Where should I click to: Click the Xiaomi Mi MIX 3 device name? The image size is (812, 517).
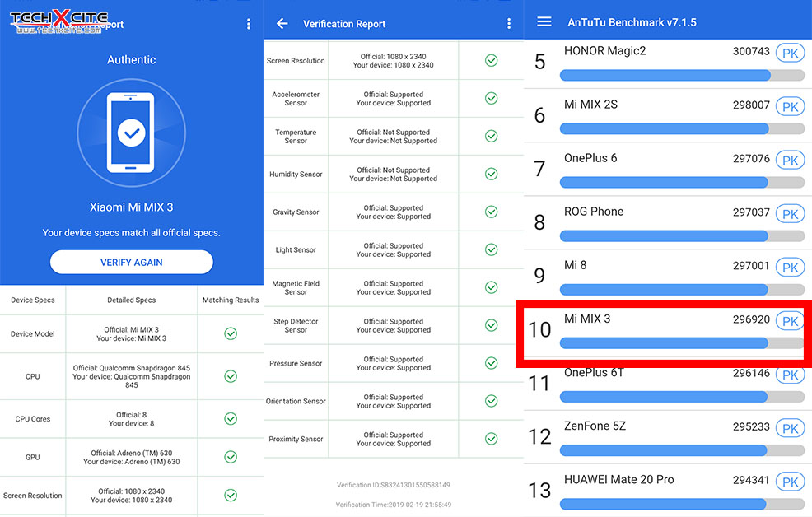pos(132,207)
